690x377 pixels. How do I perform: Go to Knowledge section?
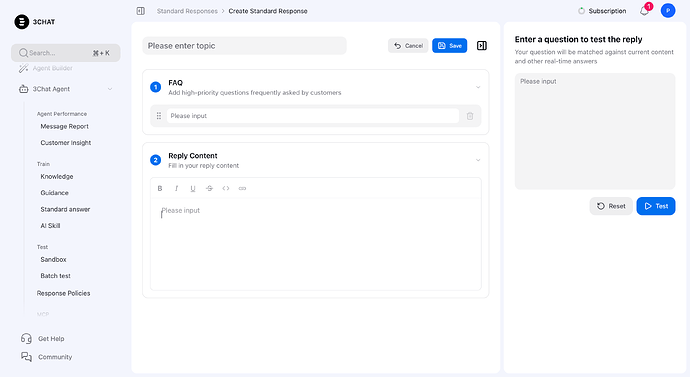click(57, 176)
